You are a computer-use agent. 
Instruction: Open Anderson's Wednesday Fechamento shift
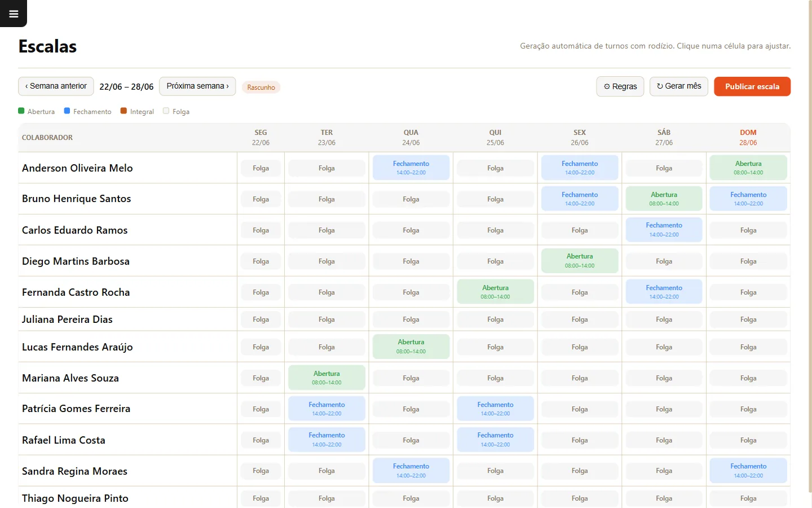click(411, 168)
